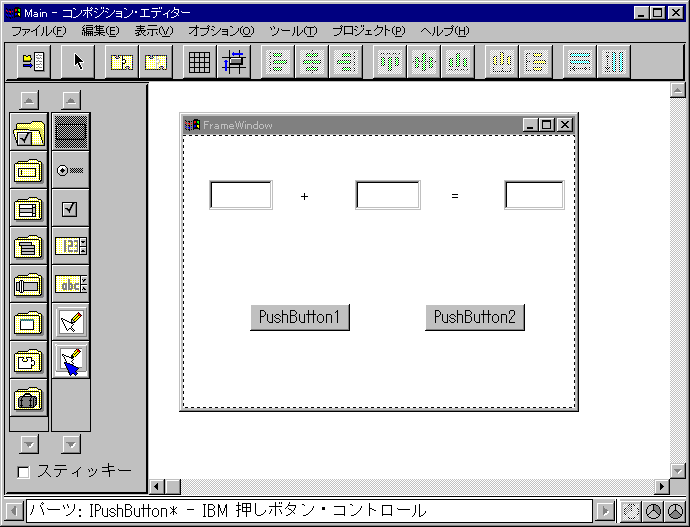Select the radio button part
Viewport: 690px width, 527px height.
pyautogui.click(x=71, y=170)
